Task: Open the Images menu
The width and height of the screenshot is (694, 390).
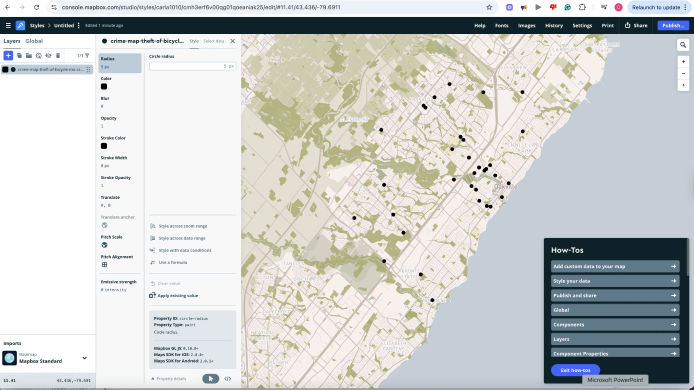Action: click(x=527, y=26)
